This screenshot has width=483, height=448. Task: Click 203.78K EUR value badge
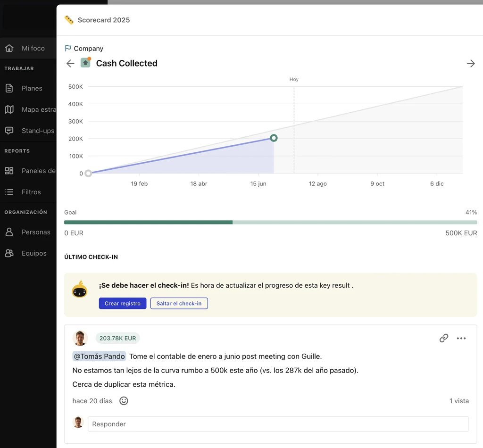117,338
